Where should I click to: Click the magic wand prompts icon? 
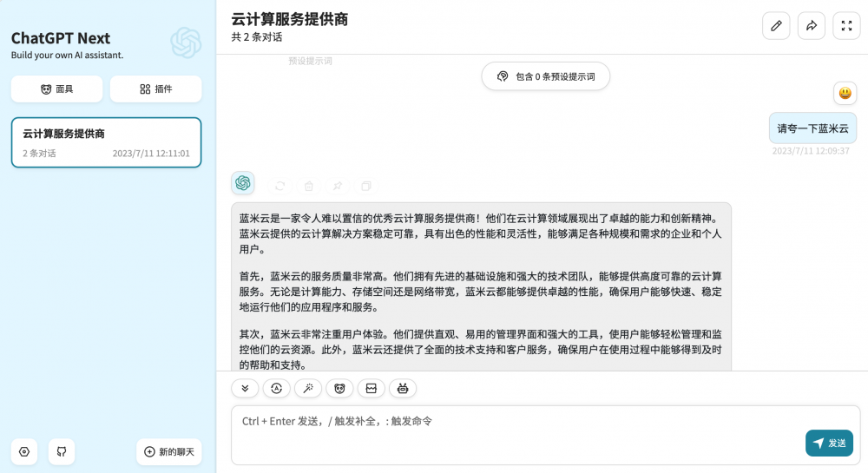(x=308, y=389)
